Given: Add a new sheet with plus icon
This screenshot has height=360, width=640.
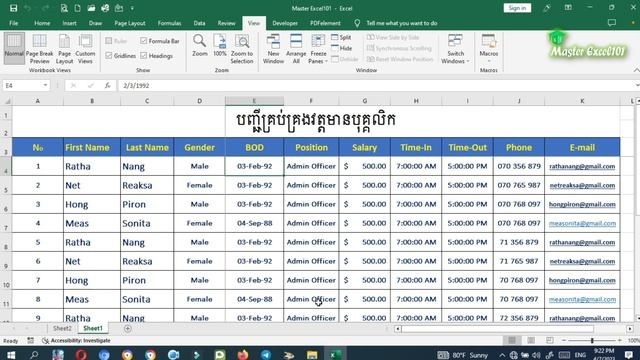Looking at the screenshot, I should [x=128, y=329].
